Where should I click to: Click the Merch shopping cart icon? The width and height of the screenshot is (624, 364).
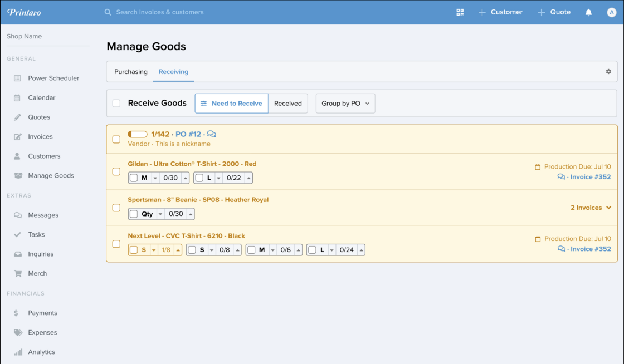pyautogui.click(x=17, y=274)
